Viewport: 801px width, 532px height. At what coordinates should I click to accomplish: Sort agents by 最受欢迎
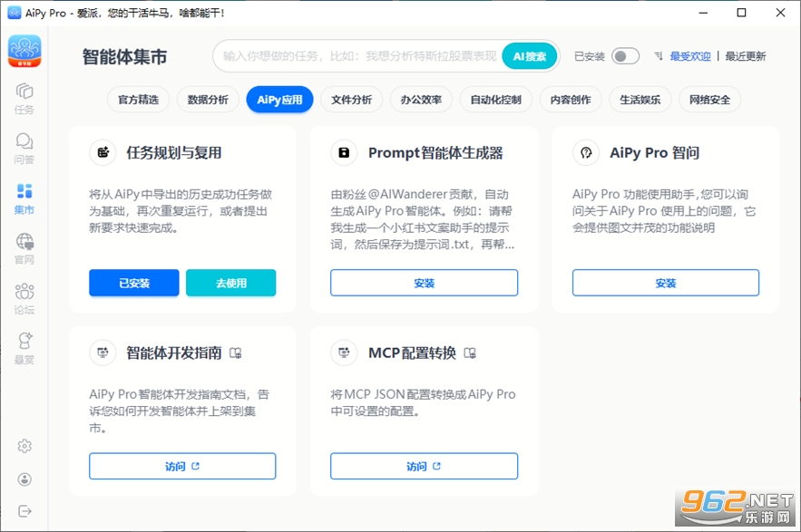[x=690, y=56]
